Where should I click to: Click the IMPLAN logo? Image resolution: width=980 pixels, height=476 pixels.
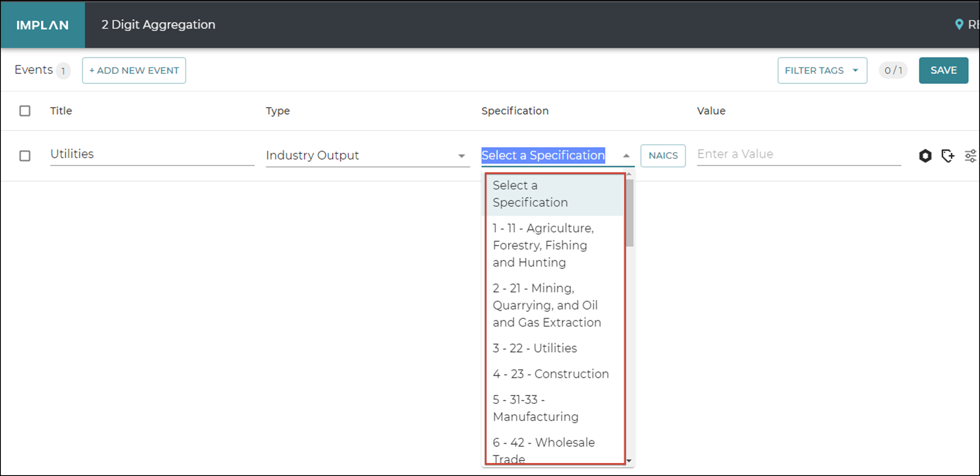(42, 24)
